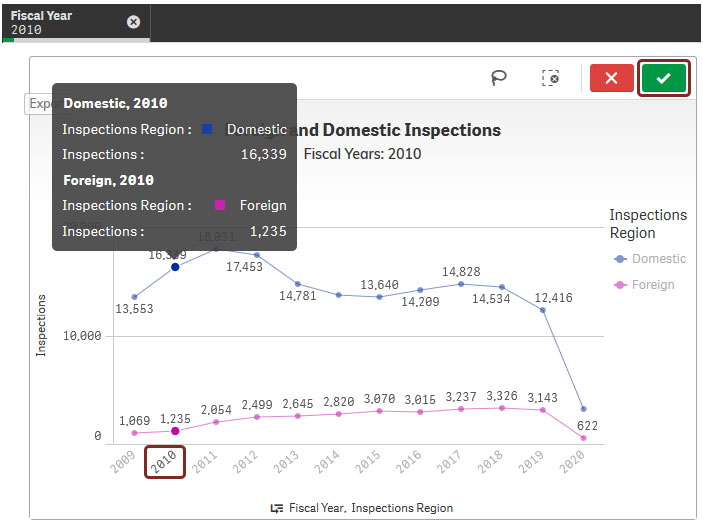The height and width of the screenshot is (524, 703).
Task: Click the Inspections Region legend title
Action: pos(648,224)
